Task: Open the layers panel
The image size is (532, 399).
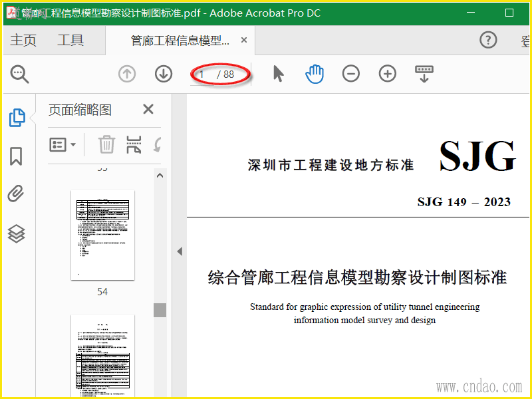Action: click(x=16, y=234)
